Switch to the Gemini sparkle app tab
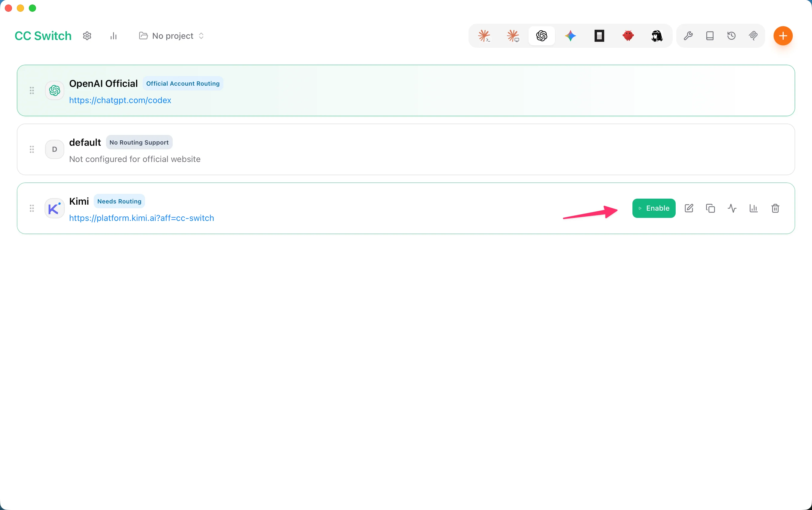The image size is (812, 510). point(571,36)
